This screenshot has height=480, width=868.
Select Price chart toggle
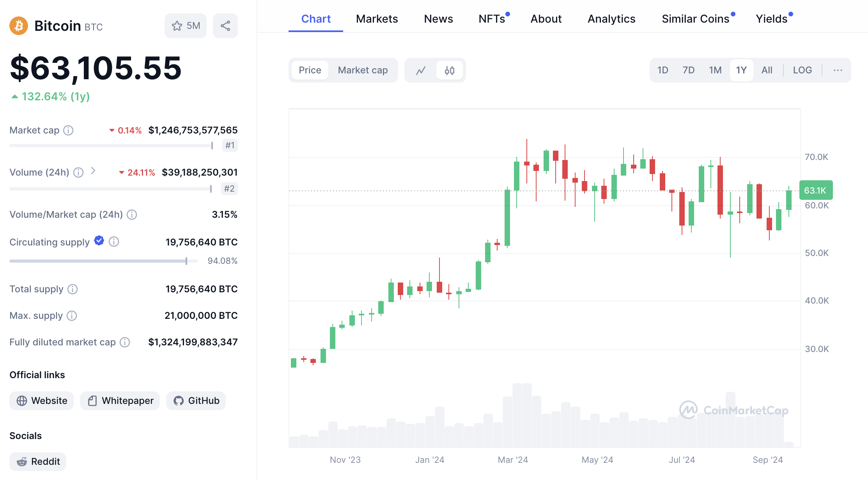310,70
